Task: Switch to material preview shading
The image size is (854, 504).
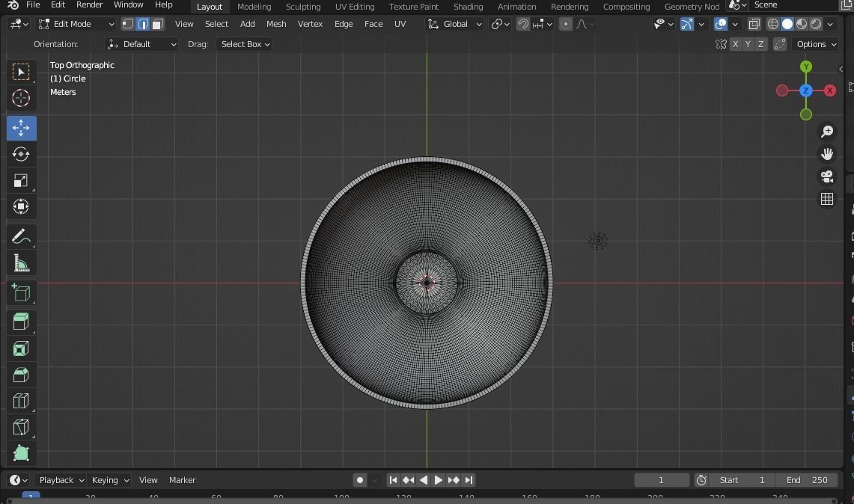Action: [801, 24]
